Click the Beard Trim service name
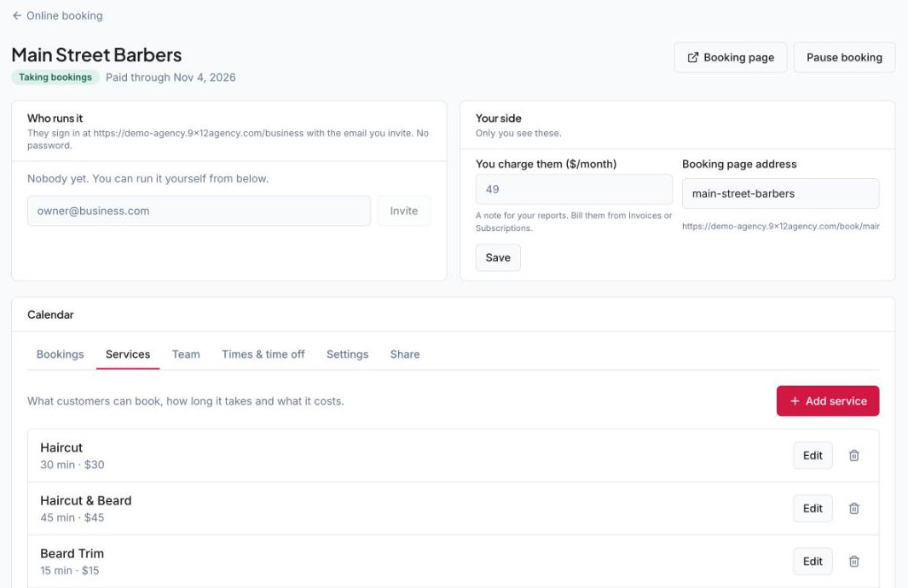 (72, 553)
